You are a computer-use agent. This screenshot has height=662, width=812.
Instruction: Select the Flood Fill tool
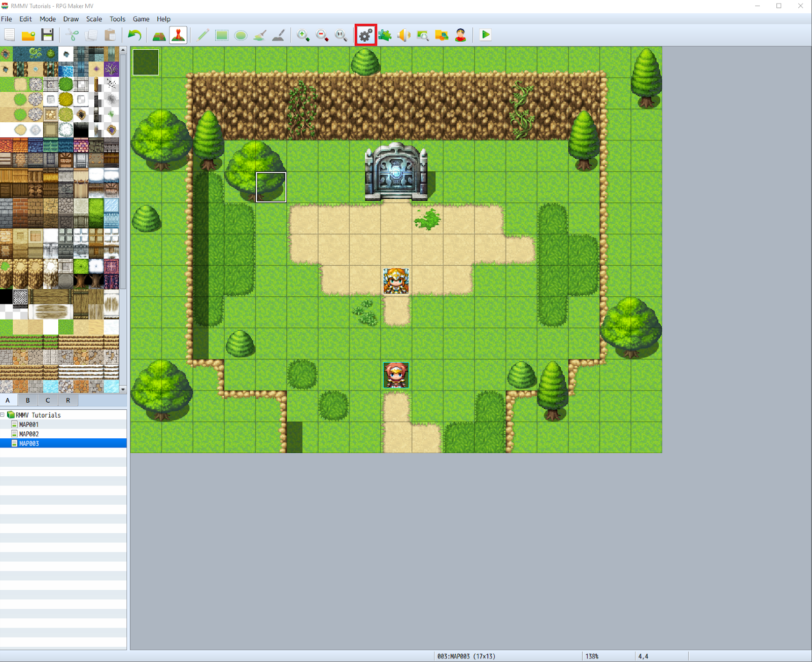[x=259, y=35]
